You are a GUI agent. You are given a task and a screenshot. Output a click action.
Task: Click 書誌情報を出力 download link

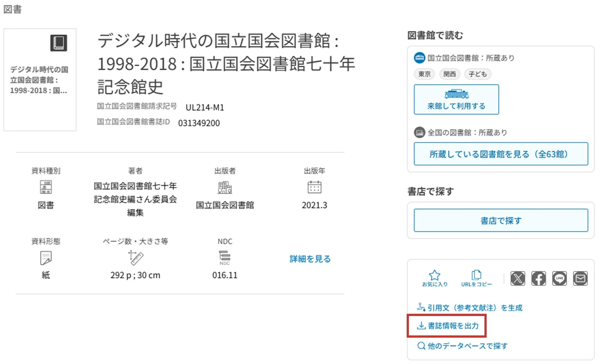pos(448,326)
